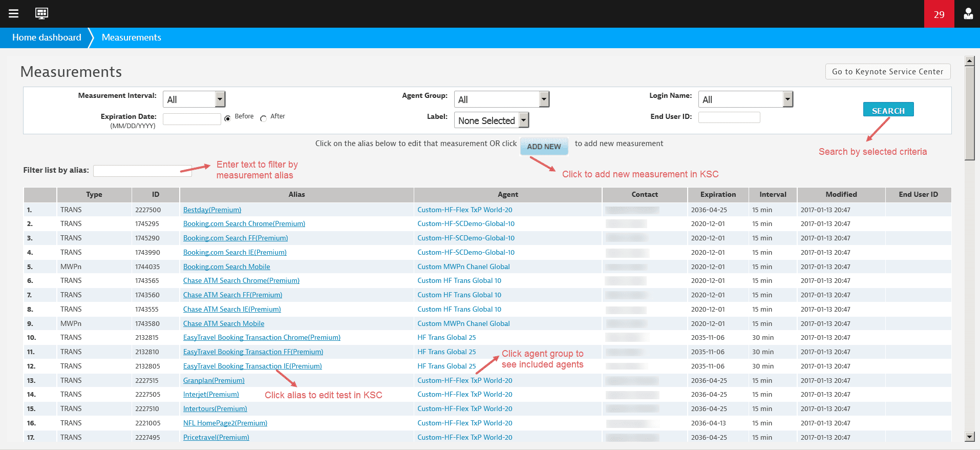Select the Before expiration radio button
Screen dimensions: 980x450
(227, 118)
